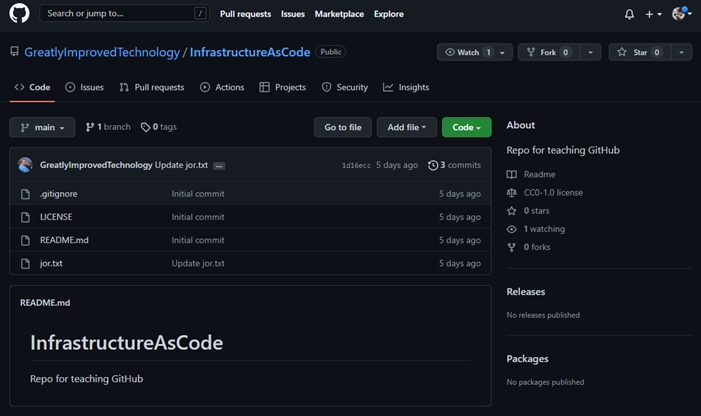This screenshot has height=416, width=701.
Task: Open the Actions tab
Action: 222,87
